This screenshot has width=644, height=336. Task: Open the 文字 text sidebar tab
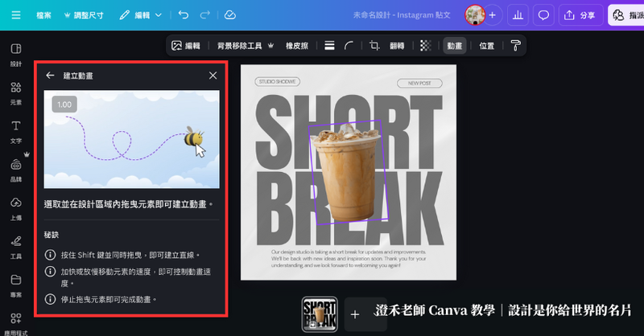pyautogui.click(x=16, y=132)
